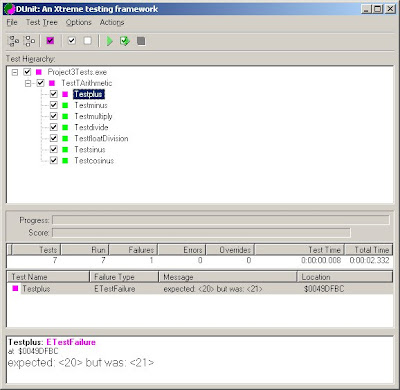Image resolution: width=400 pixels, height=390 pixels.
Task: Click the magenta select-failed-tests toolbar icon
Action: click(x=50, y=41)
